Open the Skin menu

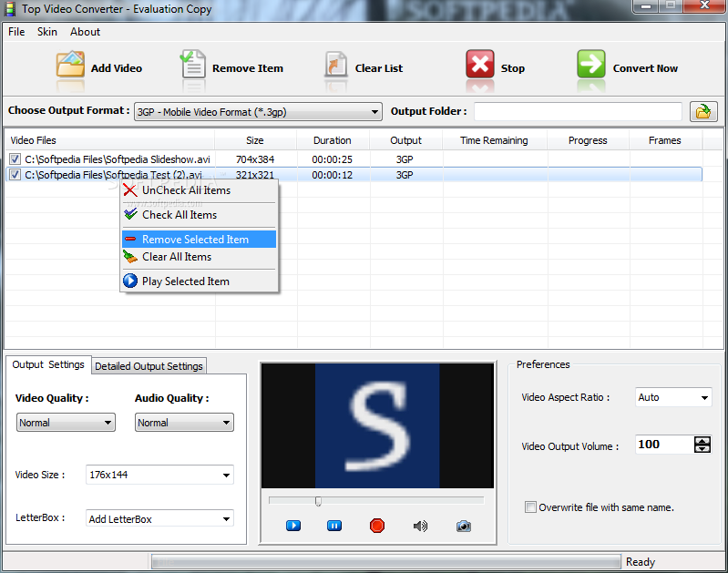47,32
